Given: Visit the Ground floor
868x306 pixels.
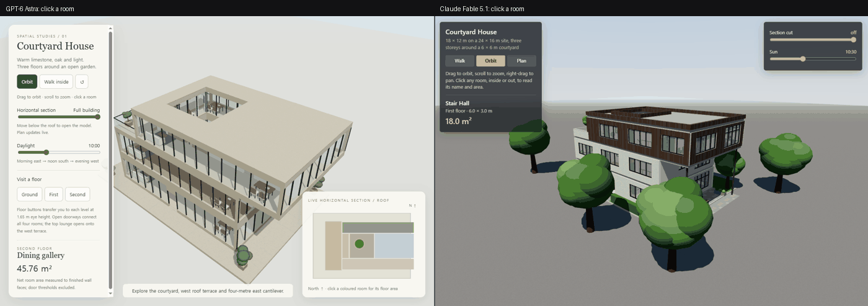Looking at the screenshot, I should click(x=30, y=194).
